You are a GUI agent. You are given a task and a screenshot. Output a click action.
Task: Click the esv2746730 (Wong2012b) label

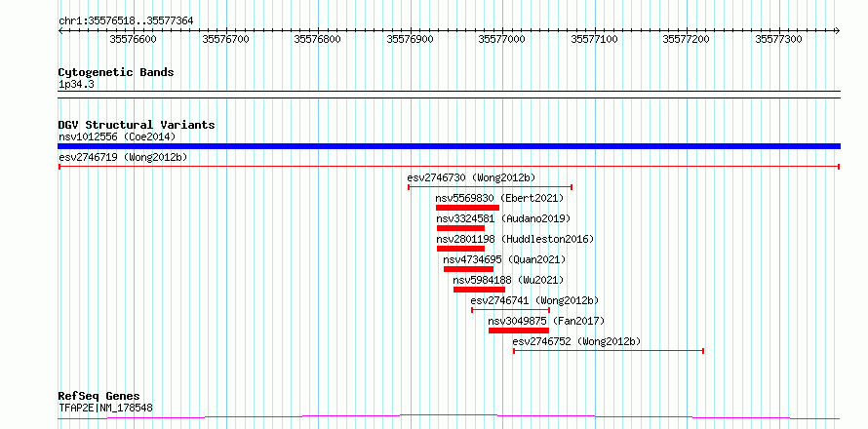(x=471, y=177)
